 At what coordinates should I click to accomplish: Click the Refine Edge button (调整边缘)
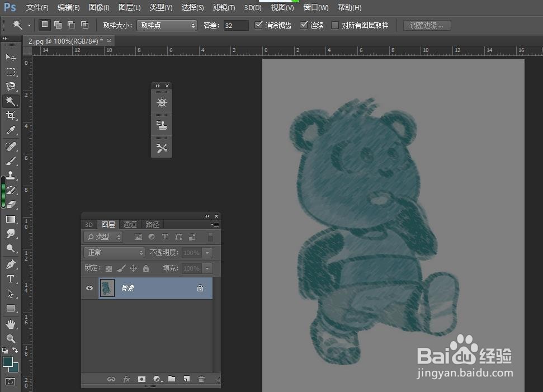coord(427,25)
